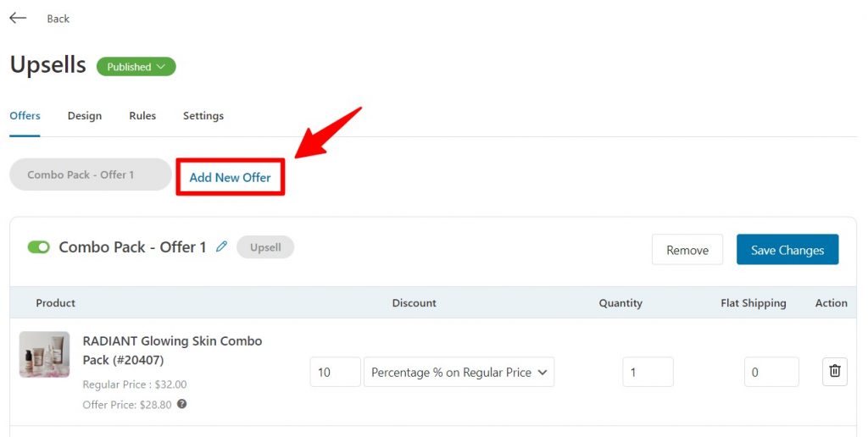
Task: Select the Offers tab
Action: click(x=25, y=116)
